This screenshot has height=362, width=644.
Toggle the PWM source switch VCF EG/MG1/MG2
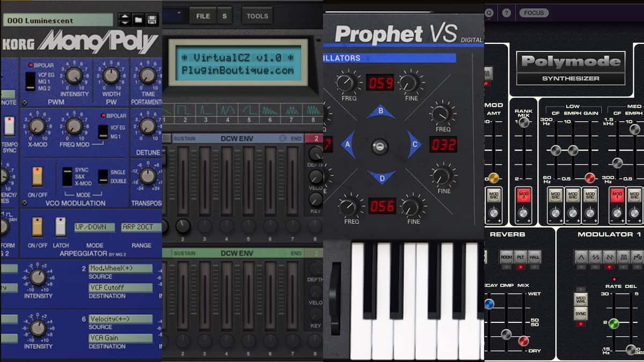[31, 81]
